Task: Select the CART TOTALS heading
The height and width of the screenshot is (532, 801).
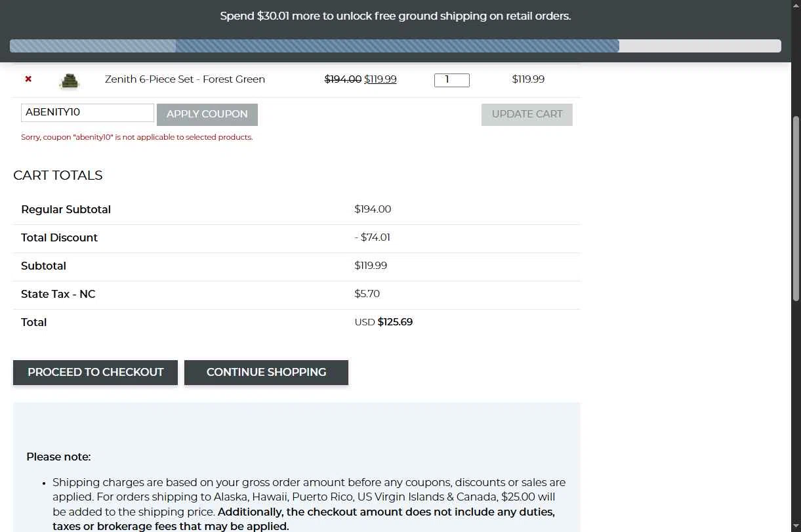Action: pos(58,175)
